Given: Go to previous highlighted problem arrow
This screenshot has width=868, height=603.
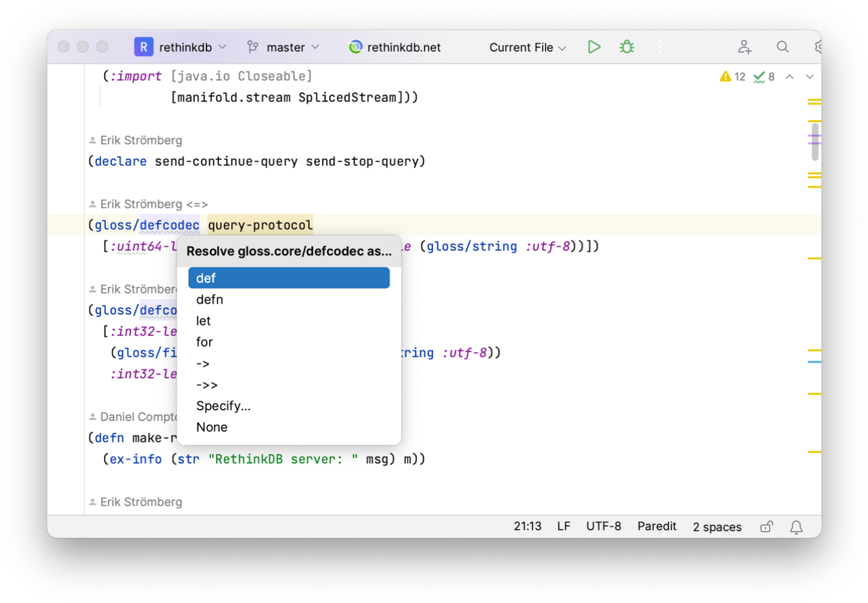Looking at the screenshot, I should click(789, 77).
